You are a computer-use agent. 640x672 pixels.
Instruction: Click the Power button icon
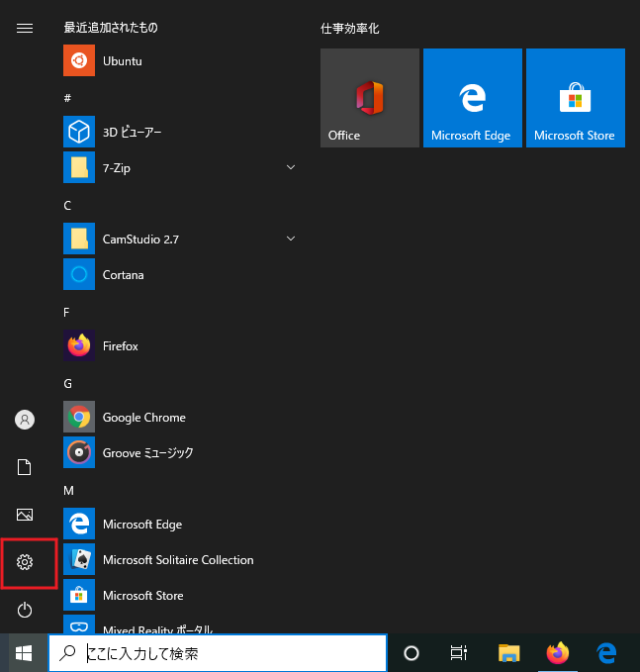point(25,610)
